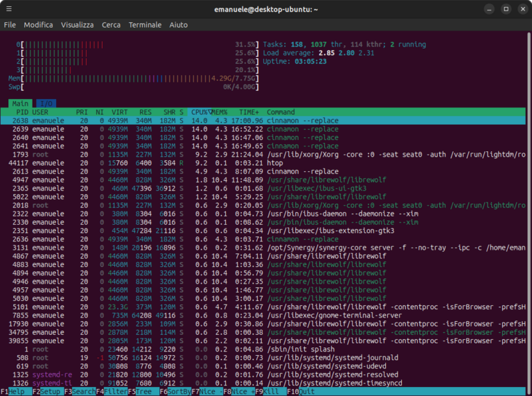Click window title emanuele@desktop-ubuntu
The width and height of the screenshot is (532, 396).
click(266, 9)
